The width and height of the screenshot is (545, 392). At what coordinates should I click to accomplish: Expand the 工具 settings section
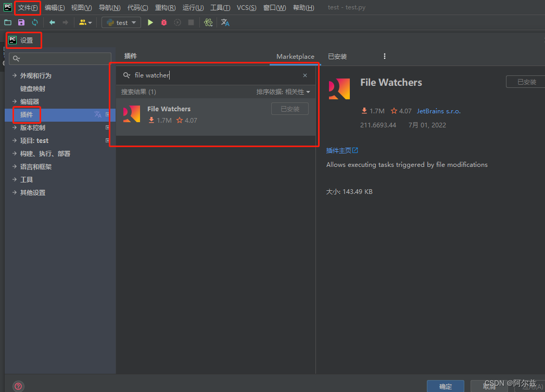[14, 179]
